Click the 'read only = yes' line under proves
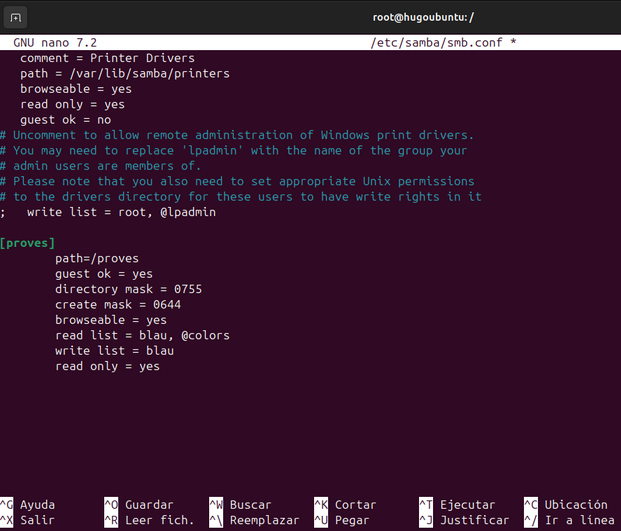This screenshot has height=531, width=621. (107, 366)
